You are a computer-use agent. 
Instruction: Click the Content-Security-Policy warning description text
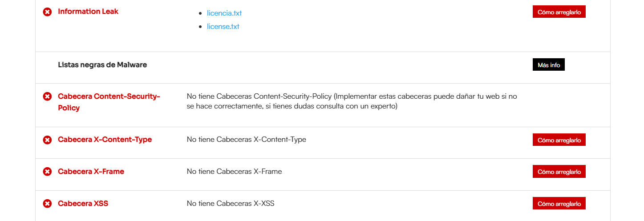point(352,101)
